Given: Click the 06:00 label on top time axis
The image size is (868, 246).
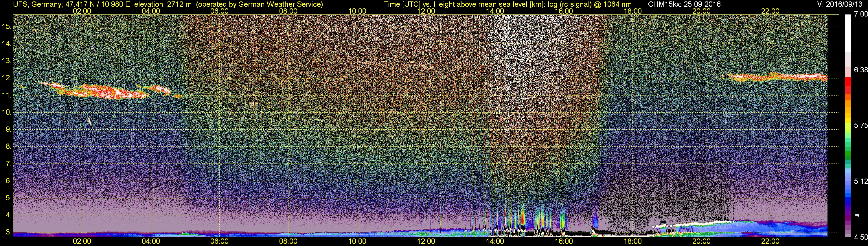Looking at the screenshot, I should (x=219, y=11).
